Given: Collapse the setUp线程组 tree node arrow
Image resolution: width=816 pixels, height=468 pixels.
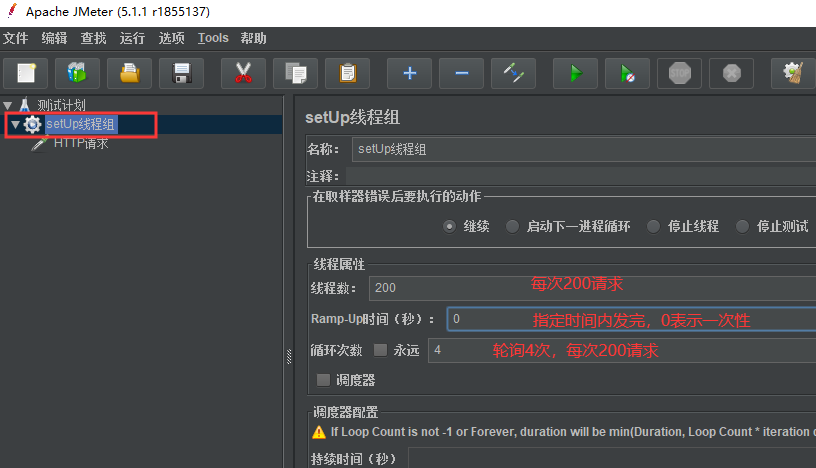Looking at the screenshot, I should point(15,124).
